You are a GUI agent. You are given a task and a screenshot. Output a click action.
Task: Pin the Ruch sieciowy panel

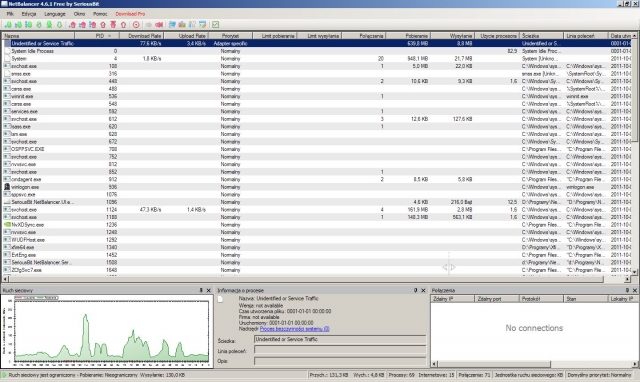(x=201, y=290)
